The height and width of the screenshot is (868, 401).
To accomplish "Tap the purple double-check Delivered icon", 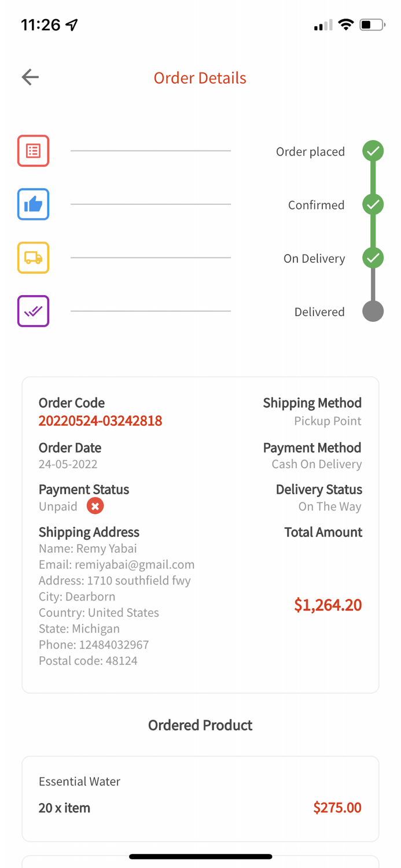I will click(x=33, y=311).
